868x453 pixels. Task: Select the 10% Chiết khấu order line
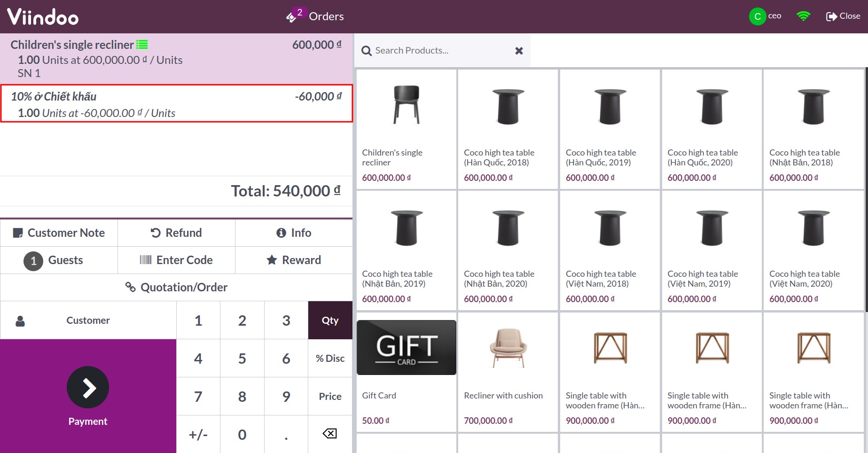pos(176,104)
